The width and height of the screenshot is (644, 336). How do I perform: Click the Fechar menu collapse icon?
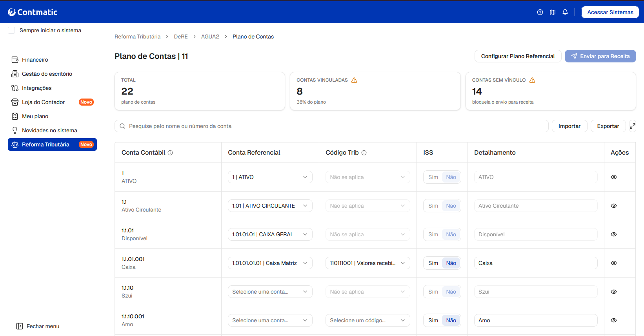coord(20,326)
